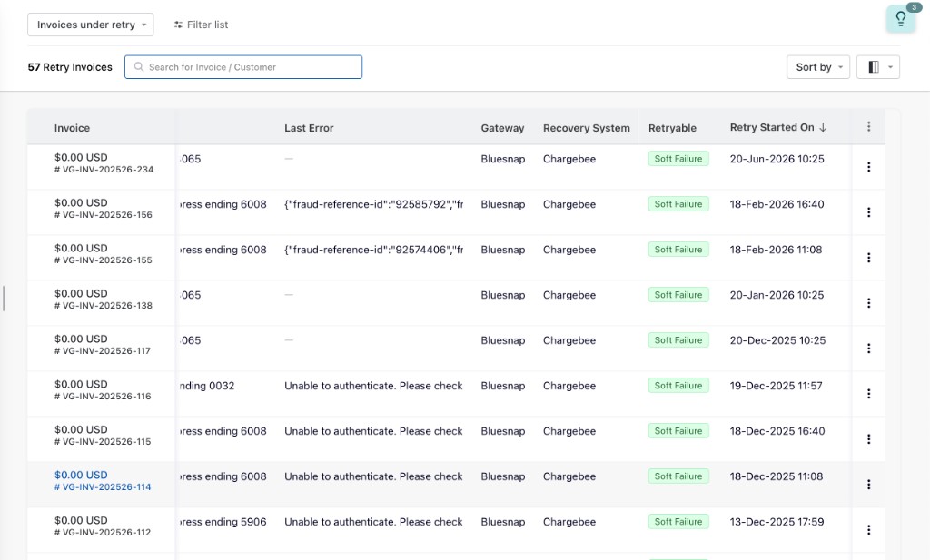Click the Retryable column header
Screen dimensions: 930x560
pos(672,128)
